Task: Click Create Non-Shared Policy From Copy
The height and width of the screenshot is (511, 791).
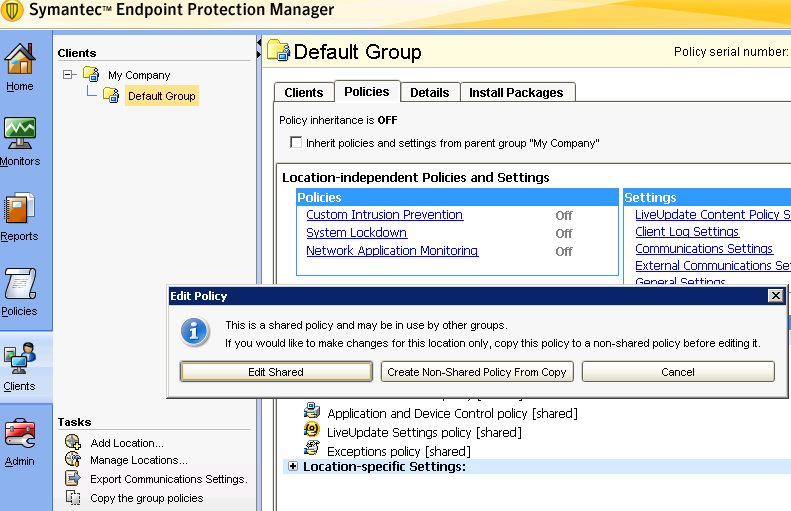Action: (477, 372)
